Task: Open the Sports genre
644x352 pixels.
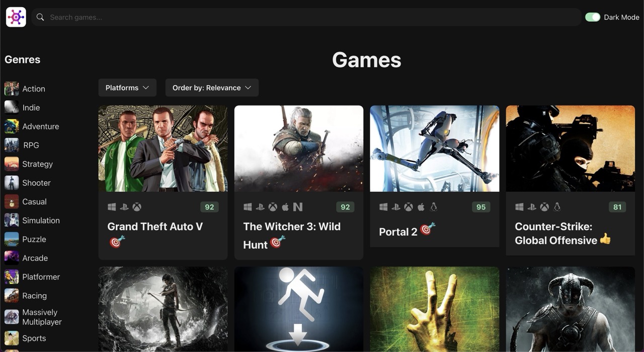Action: pyautogui.click(x=34, y=338)
